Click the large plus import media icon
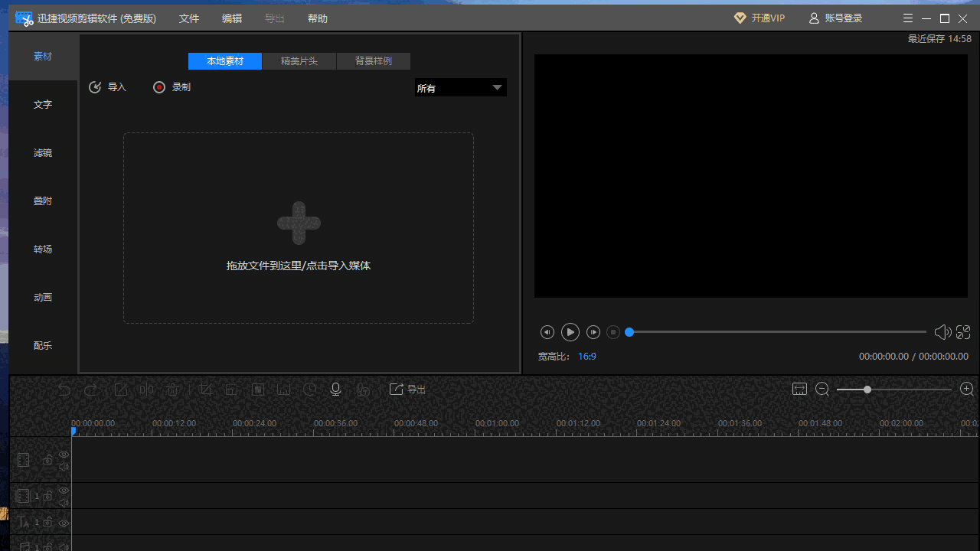The height and width of the screenshot is (551, 980). pyautogui.click(x=299, y=223)
